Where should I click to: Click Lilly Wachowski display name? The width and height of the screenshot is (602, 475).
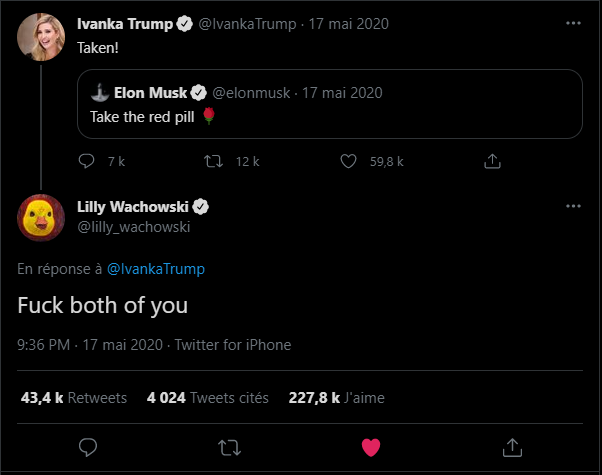132,207
